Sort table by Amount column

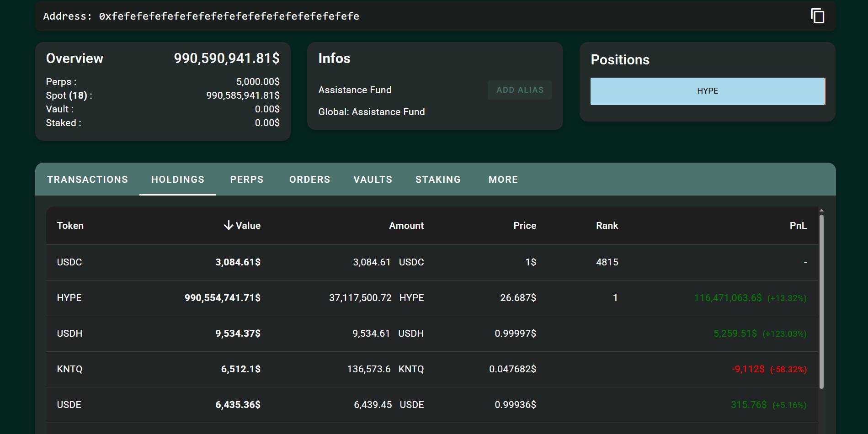pos(406,225)
